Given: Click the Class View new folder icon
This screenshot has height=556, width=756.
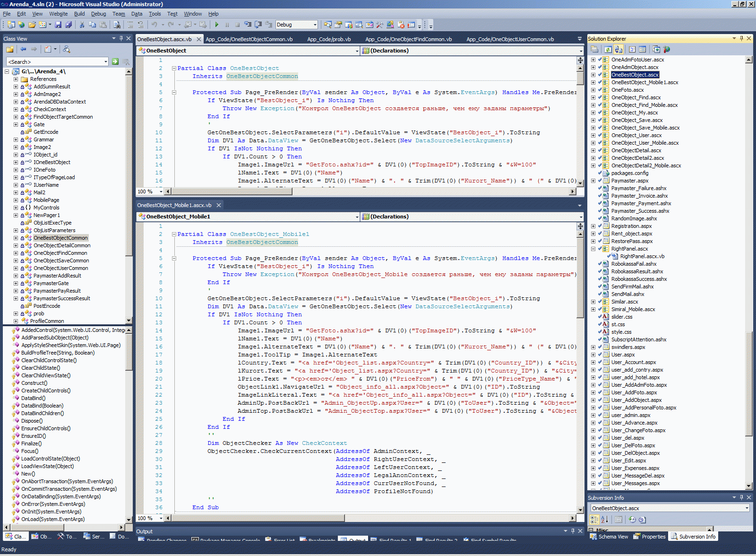Looking at the screenshot, I should 9,49.
